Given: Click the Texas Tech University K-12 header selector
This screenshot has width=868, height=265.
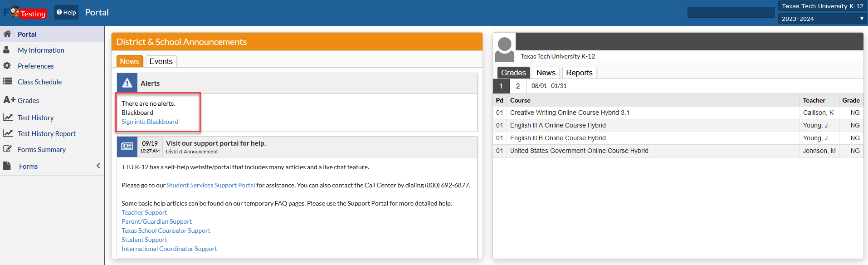Looking at the screenshot, I should [823, 6].
